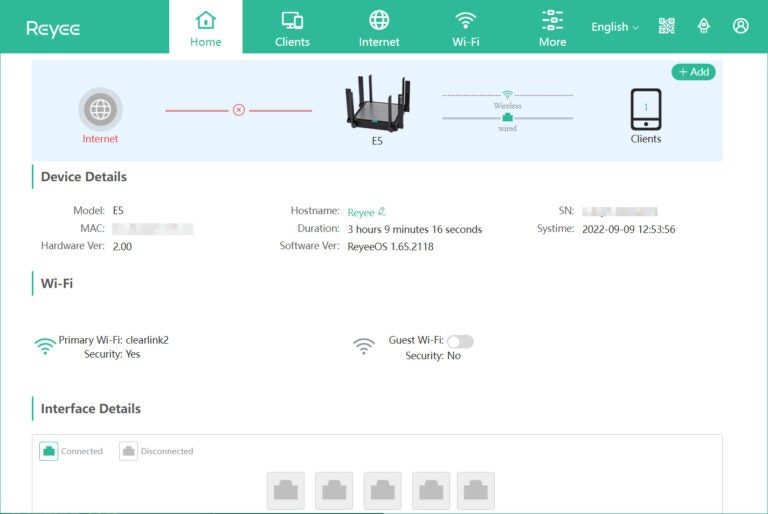Open the English language dropdown
This screenshot has width=768, height=514.
click(x=614, y=27)
